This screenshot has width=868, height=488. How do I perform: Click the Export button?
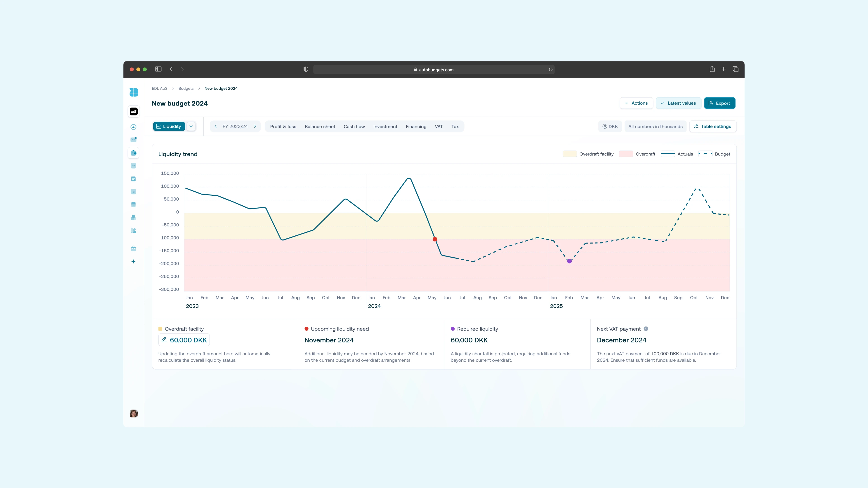point(719,103)
